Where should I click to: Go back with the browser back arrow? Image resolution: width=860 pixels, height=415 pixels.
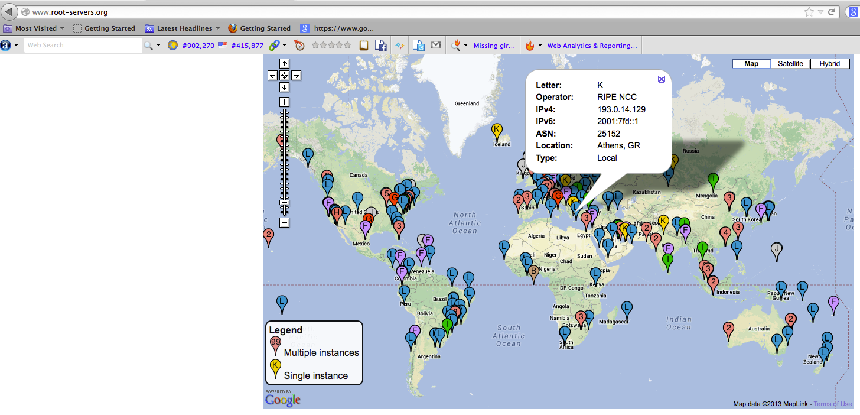click(x=8, y=12)
